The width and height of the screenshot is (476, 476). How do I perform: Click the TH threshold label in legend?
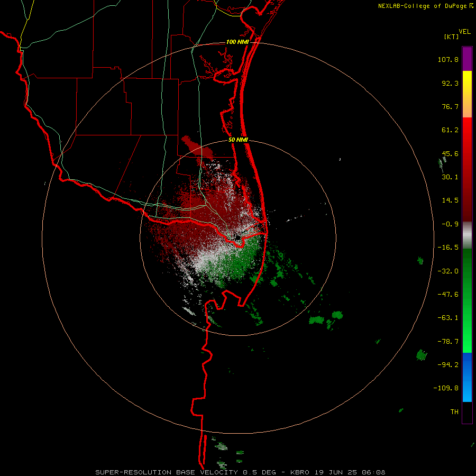click(454, 412)
